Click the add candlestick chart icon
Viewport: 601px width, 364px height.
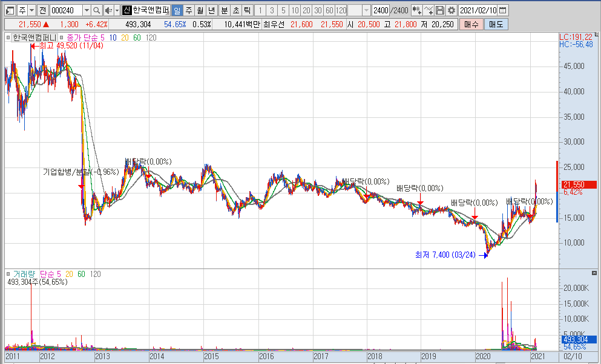pos(416,10)
